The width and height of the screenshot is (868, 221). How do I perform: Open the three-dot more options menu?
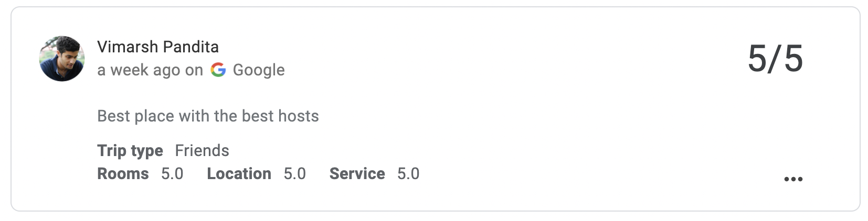pyautogui.click(x=793, y=179)
